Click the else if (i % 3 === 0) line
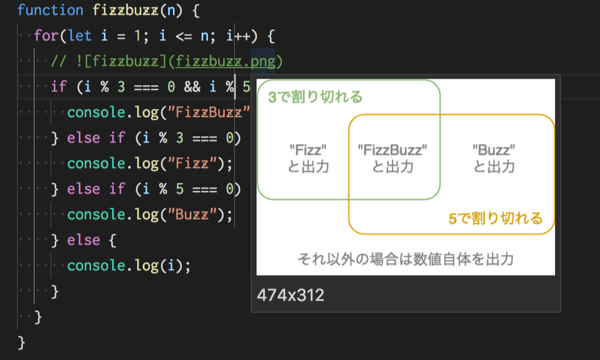Screen dimensions: 600x360 (146, 138)
